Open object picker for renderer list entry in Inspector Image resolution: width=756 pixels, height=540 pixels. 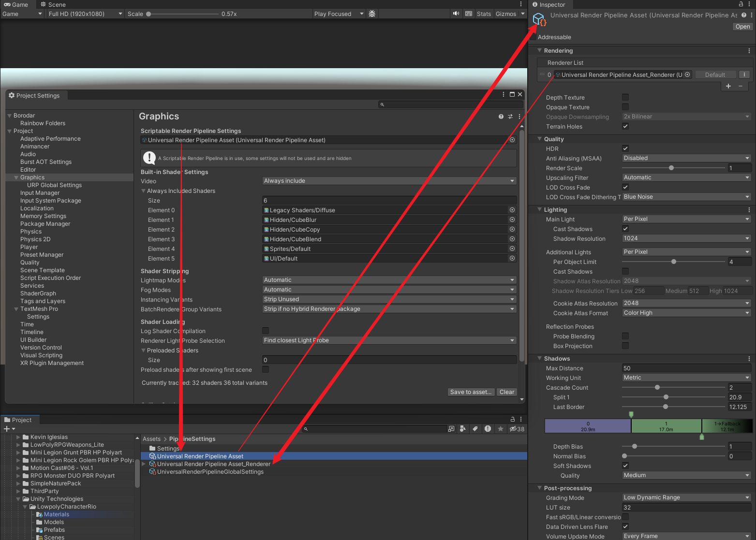pos(687,74)
